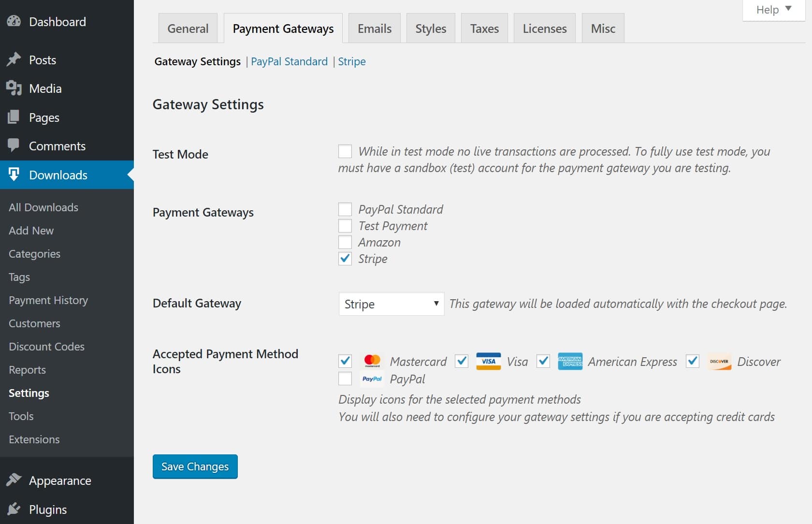Switch to the Taxes tab

pos(484,28)
